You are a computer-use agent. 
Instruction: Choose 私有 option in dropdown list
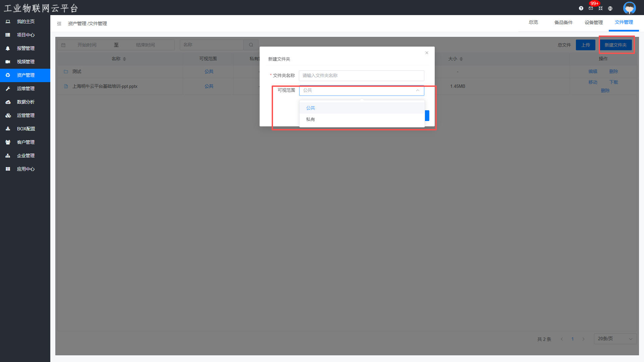tap(311, 119)
